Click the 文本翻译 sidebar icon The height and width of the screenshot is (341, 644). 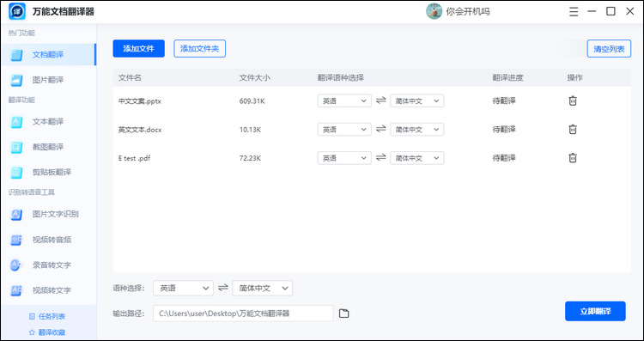click(x=17, y=122)
